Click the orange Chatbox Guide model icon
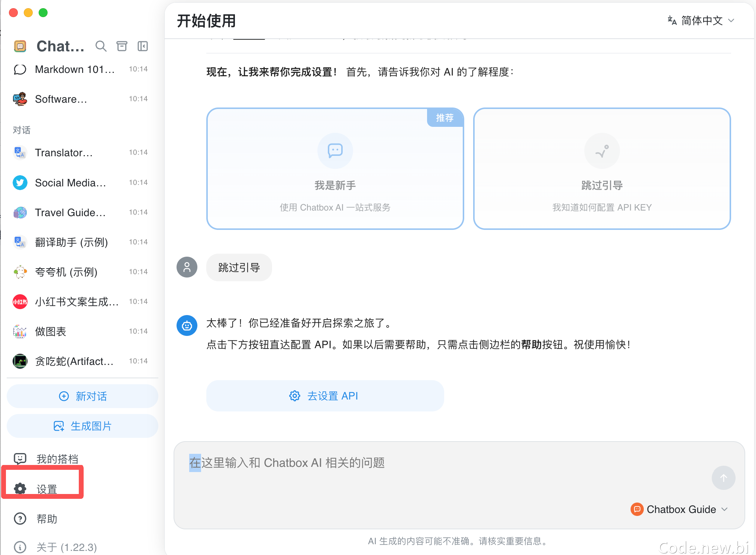Screen dimensions: 756x555 (x=637, y=509)
